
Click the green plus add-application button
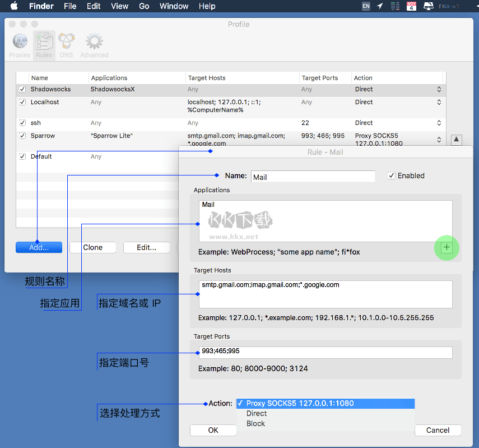[447, 247]
